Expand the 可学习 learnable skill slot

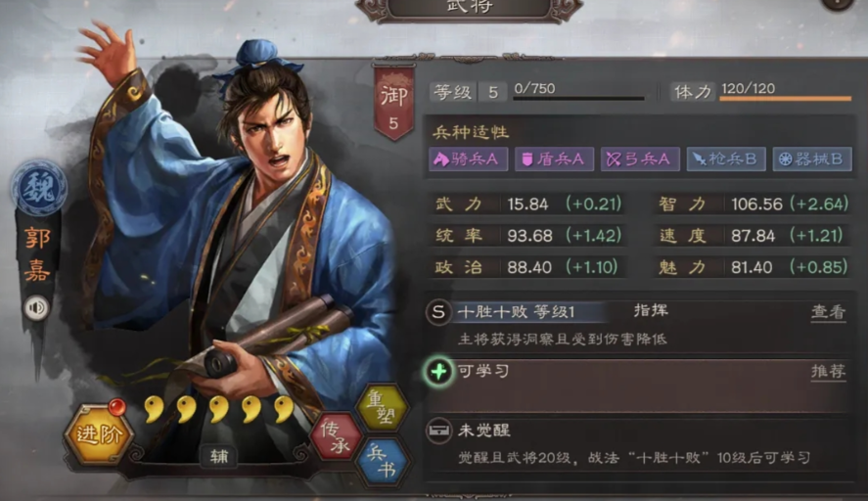pos(638,385)
